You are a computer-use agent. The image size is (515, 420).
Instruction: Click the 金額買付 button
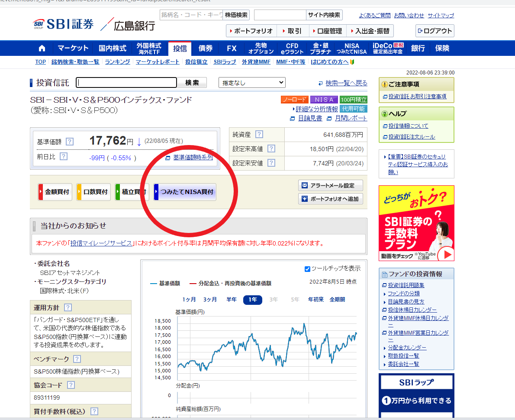pyautogui.click(x=55, y=192)
